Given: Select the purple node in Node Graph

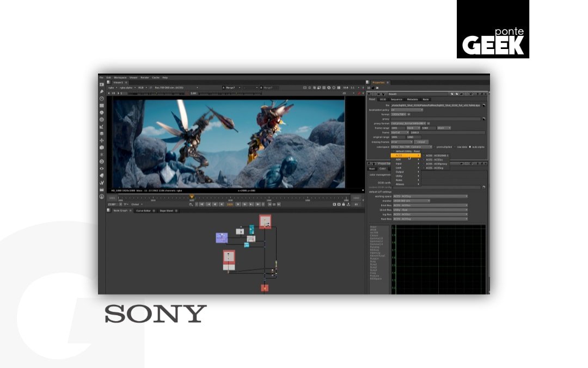Looking at the screenshot, I should (x=222, y=238).
